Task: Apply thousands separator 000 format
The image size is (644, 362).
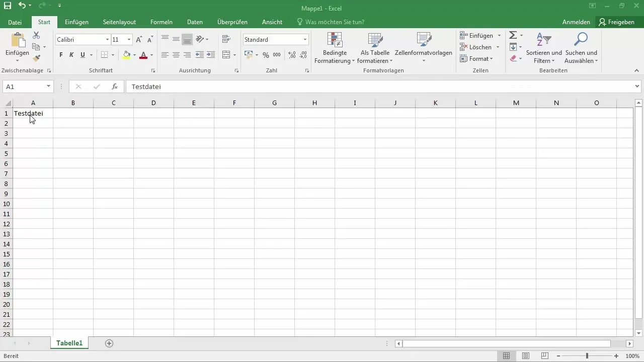Action: 277,55
